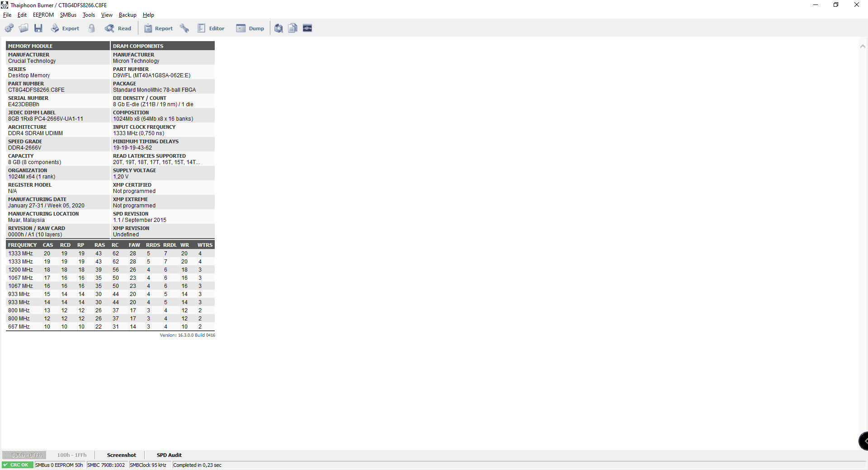Click input clock frequency 1333 MHz value
Screen dimensions: 868x470
(x=138, y=133)
